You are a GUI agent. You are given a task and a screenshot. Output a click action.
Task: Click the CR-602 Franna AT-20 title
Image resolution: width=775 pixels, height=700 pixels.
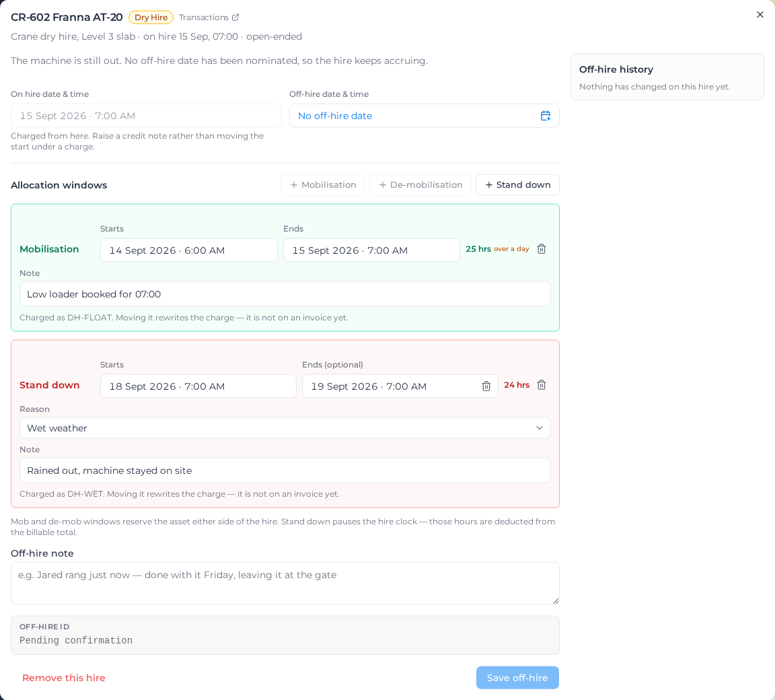click(x=67, y=17)
